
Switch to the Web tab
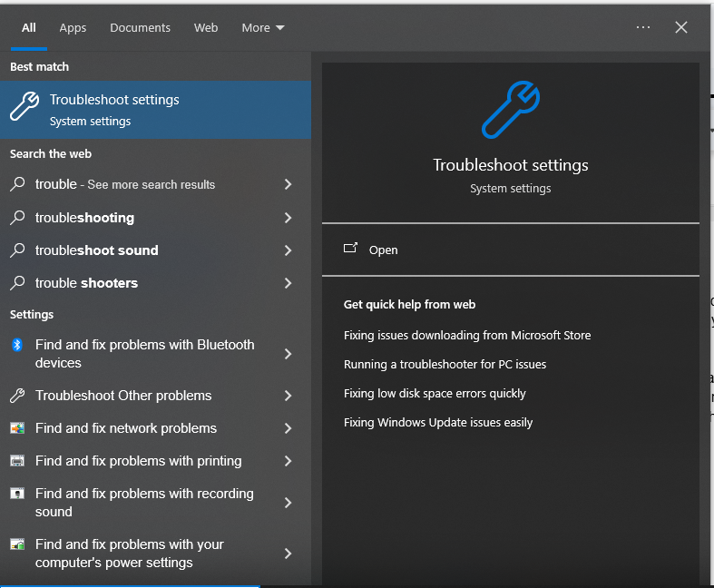(206, 28)
